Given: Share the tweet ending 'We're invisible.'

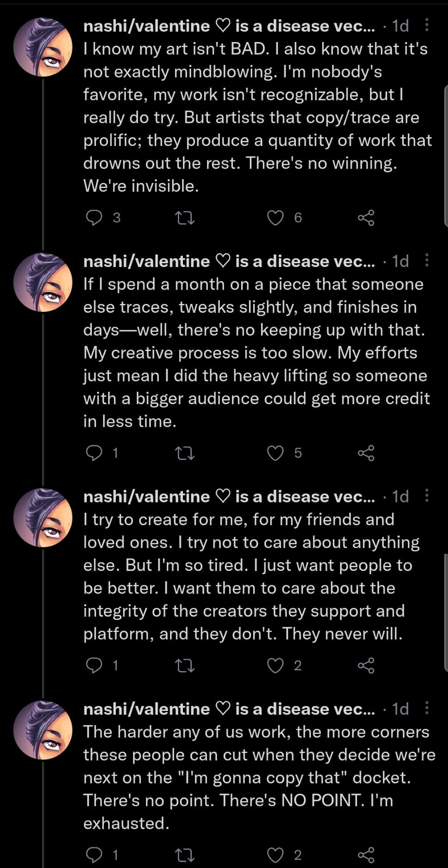Looking at the screenshot, I should (x=366, y=218).
